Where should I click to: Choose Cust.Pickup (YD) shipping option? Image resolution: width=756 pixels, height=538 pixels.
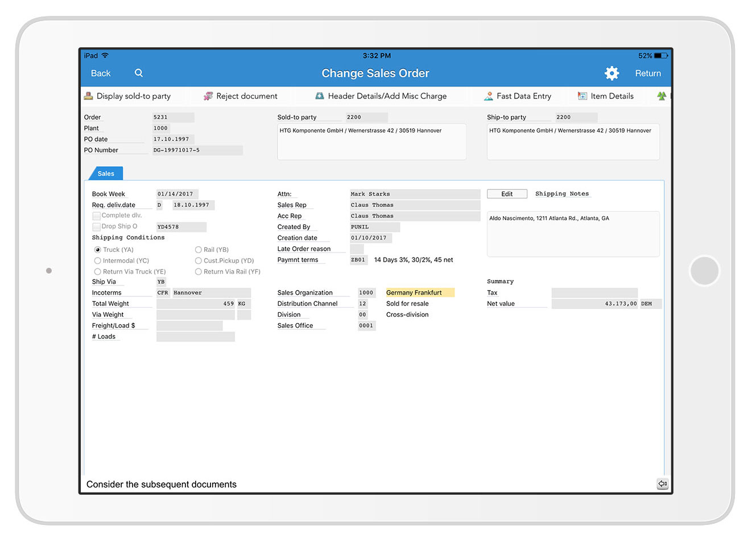[x=199, y=260]
